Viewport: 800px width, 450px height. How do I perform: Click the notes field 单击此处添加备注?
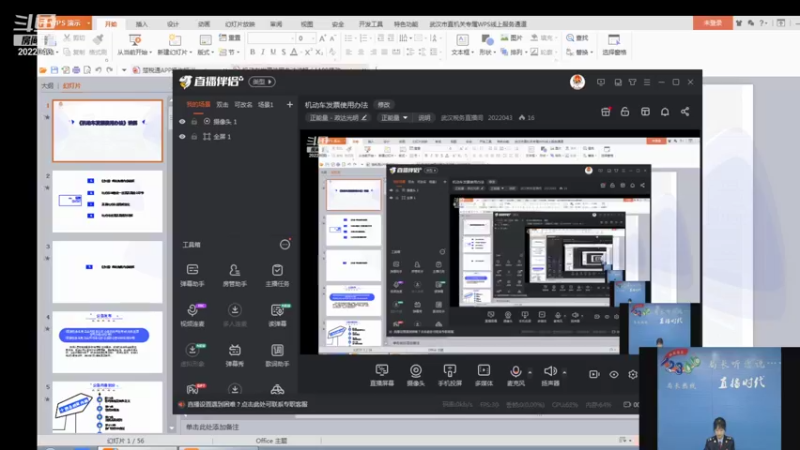[x=212, y=427]
